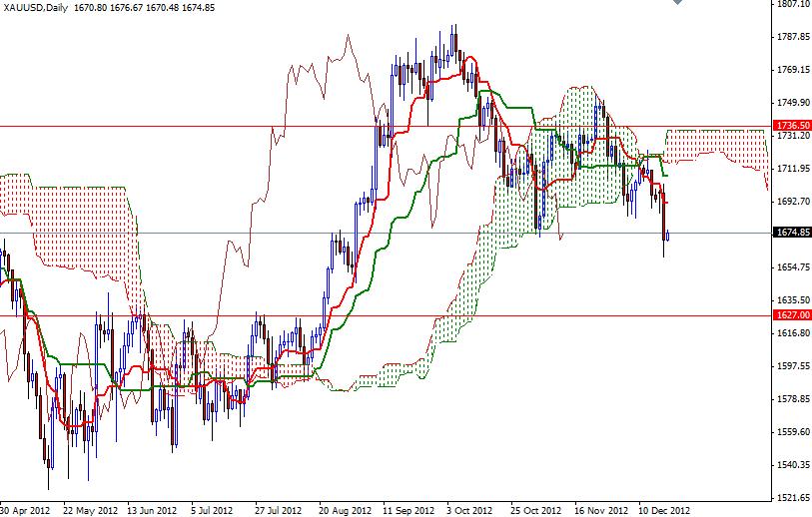Click the latest small blue candle
Image resolution: width=812 pixels, height=517 pixels.
[668, 236]
